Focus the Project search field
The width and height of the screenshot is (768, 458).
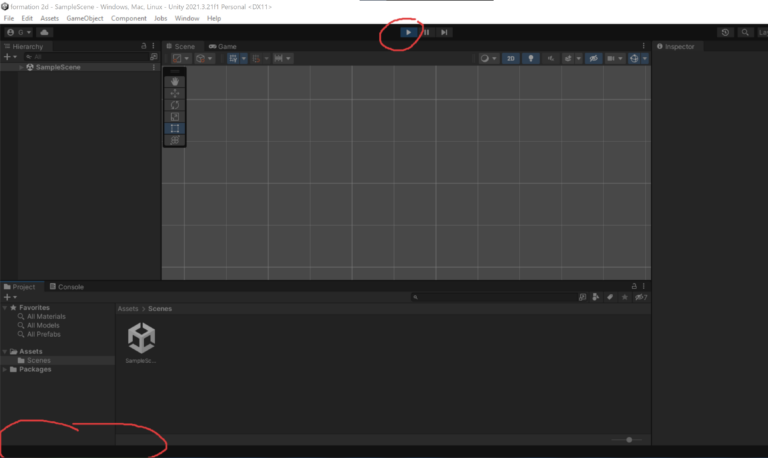[x=494, y=297]
